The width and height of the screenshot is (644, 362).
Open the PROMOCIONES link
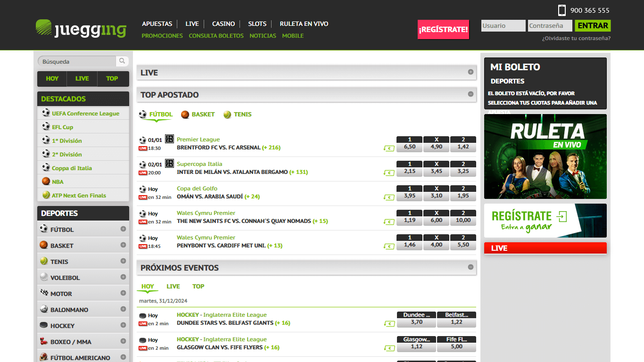(x=162, y=36)
